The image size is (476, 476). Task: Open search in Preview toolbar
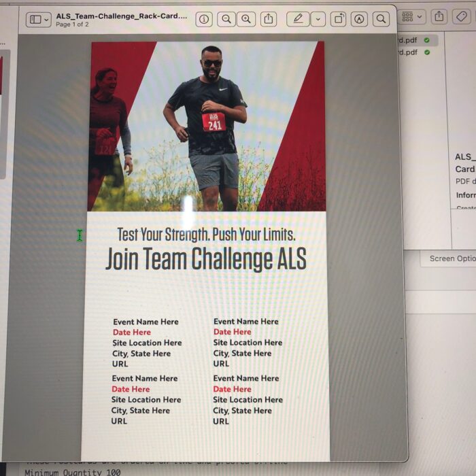(x=381, y=19)
